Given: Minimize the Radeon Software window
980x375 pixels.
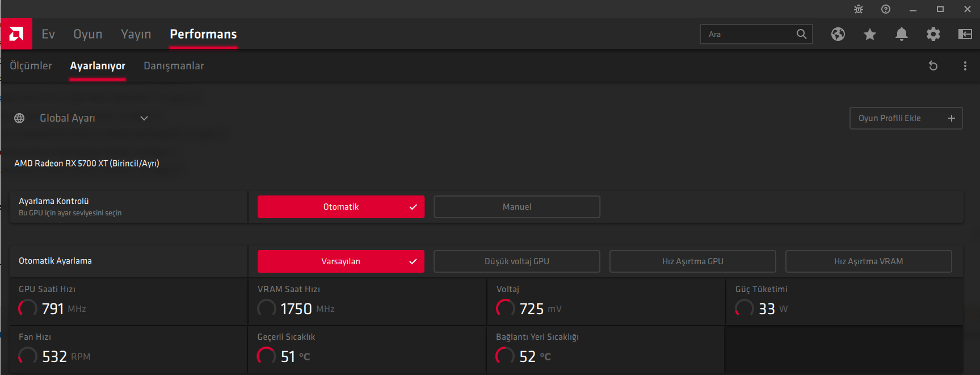Looking at the screenshot, I should click(x=913, y=9).
